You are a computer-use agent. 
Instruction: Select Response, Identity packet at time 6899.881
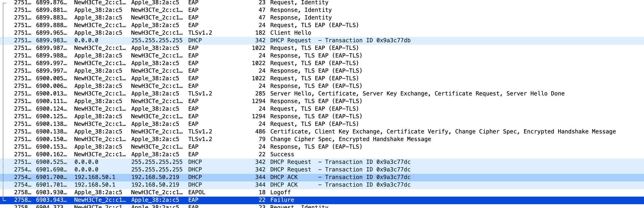(x=301, y=10)
